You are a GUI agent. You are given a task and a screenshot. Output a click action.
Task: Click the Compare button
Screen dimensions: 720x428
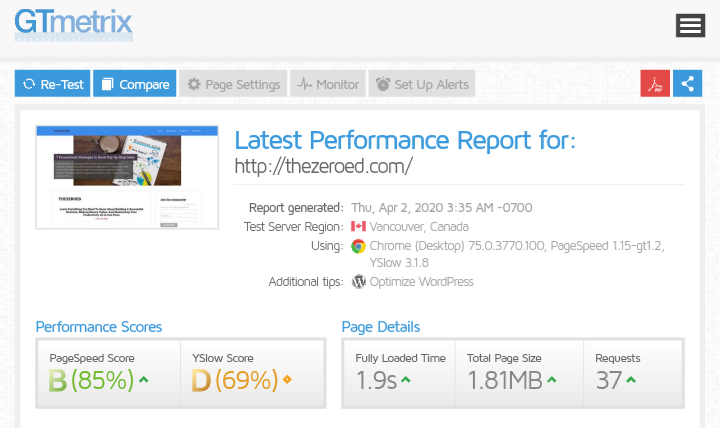[135, 84]
